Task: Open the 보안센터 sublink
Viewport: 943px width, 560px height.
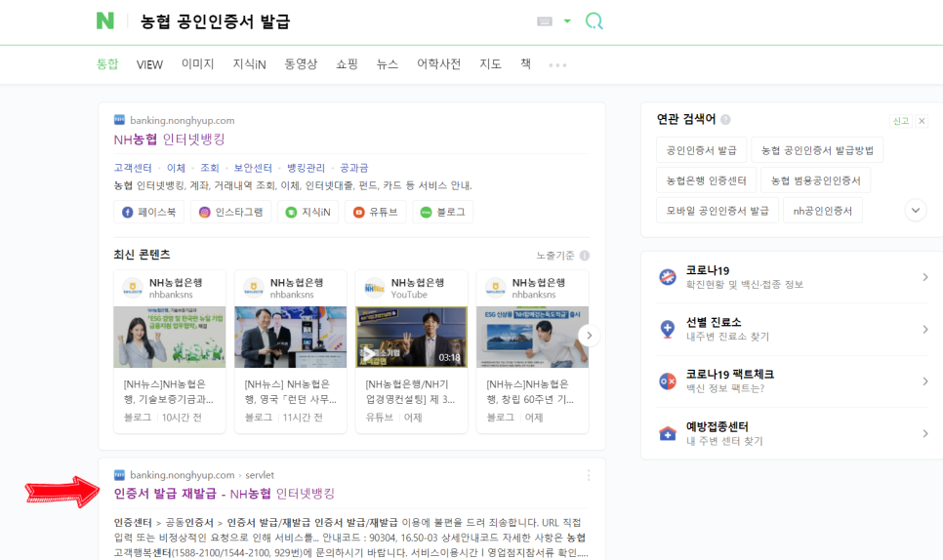Action: tap(253, 168)
